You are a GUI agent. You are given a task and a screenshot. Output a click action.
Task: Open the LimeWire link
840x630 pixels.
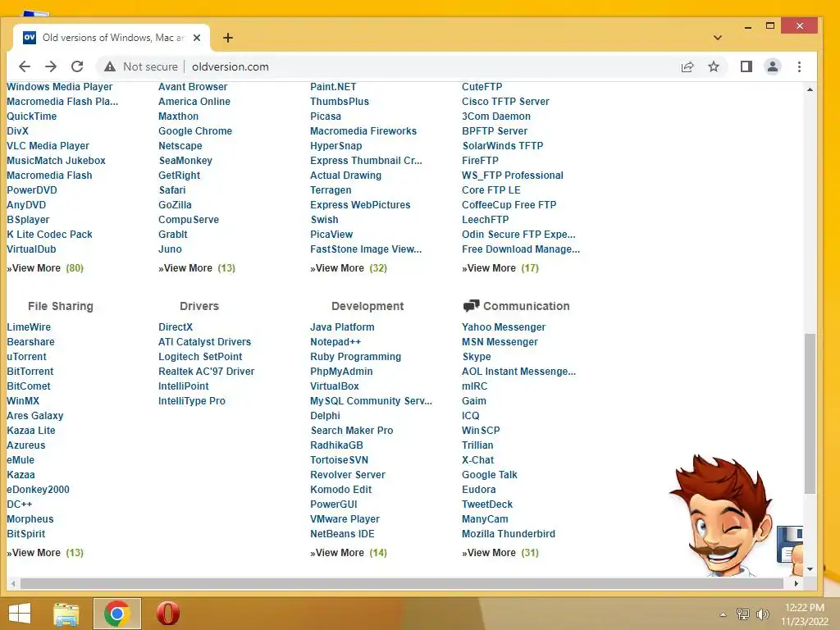point(29,326)
